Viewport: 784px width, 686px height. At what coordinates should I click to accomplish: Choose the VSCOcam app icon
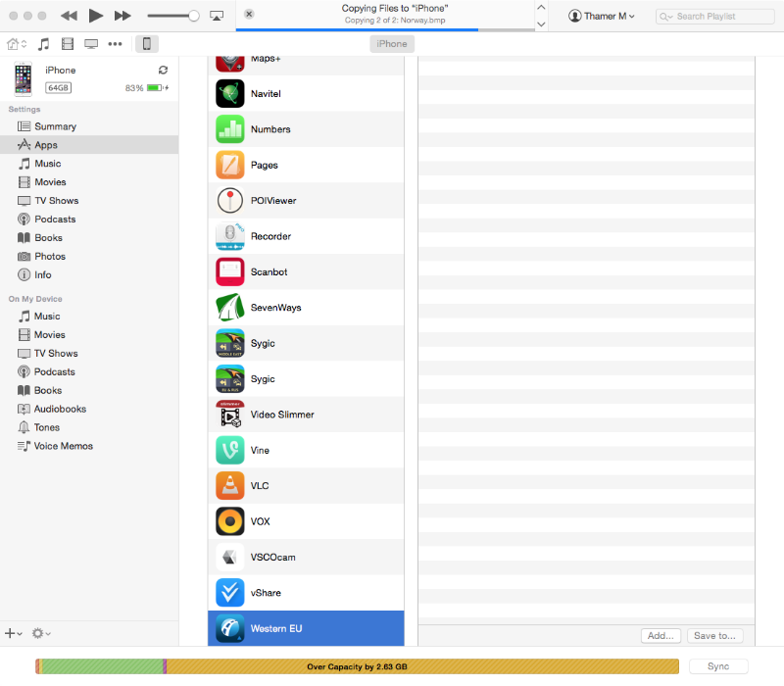pos(230,557)
